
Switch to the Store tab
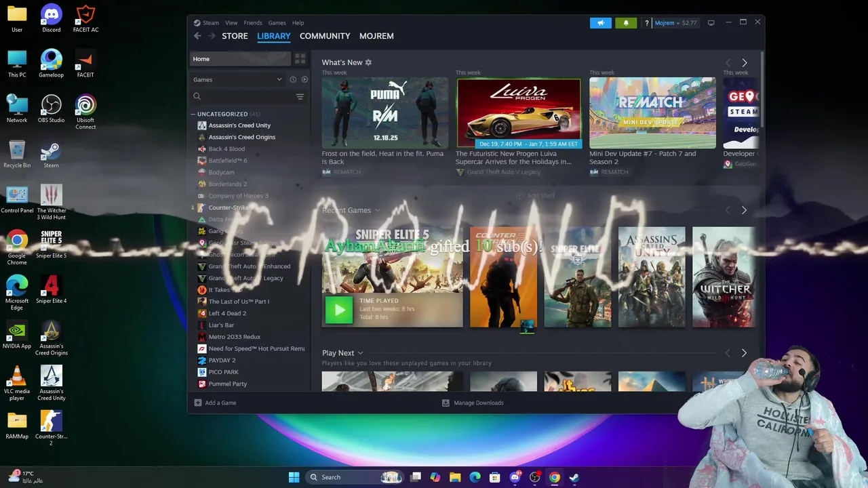click(x=235, y=36)
